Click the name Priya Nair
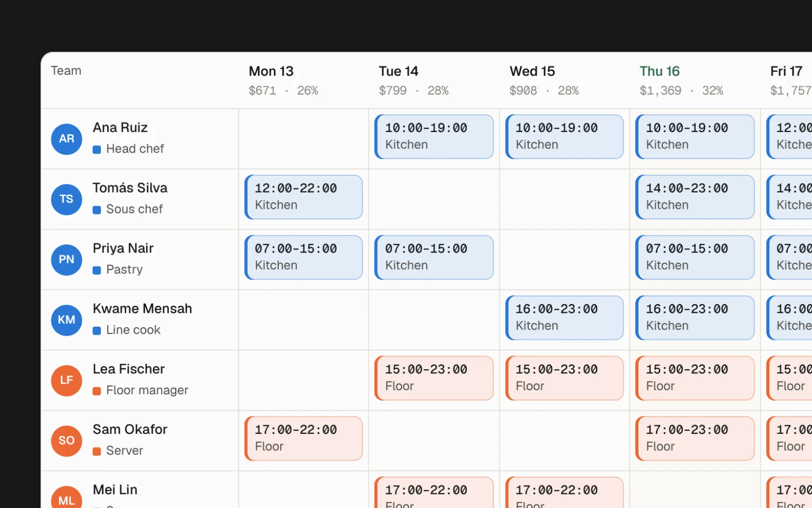The height and width of the screenshot is (508, 812). 123,248
